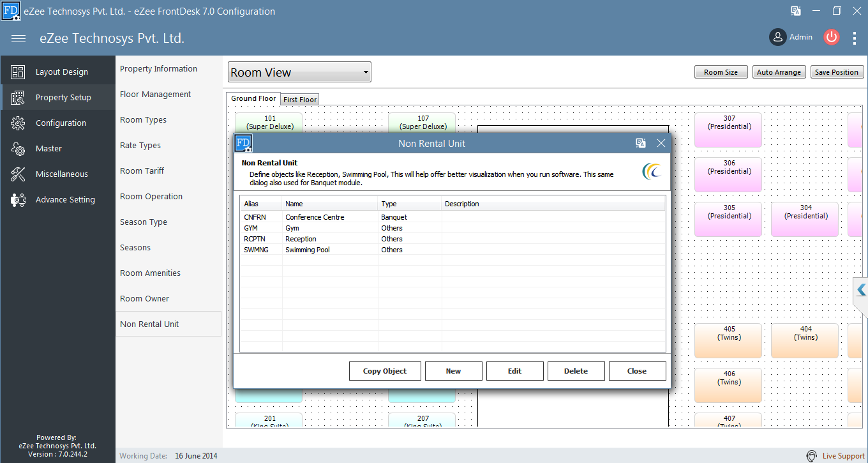Click the Type column header
The width and height of the screenshot is (868, 463).
410,204
